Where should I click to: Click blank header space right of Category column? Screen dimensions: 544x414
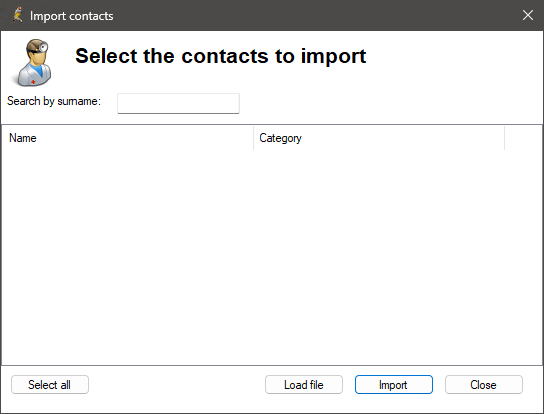523,138
